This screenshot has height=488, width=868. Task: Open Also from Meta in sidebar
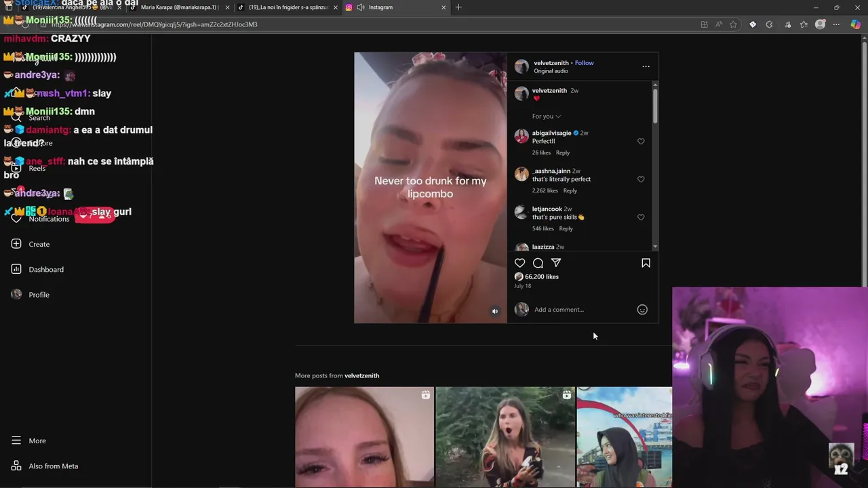pyautogui.click(x=45, y=466)
